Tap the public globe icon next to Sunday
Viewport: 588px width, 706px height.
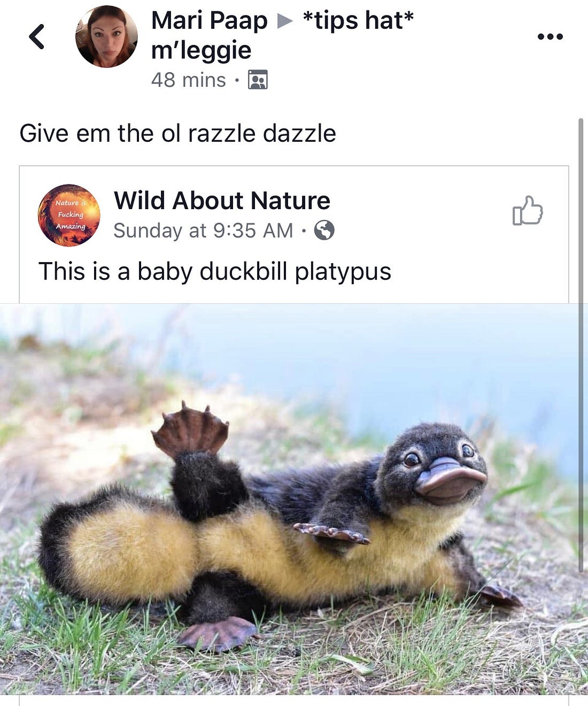[x=324, y=231]
